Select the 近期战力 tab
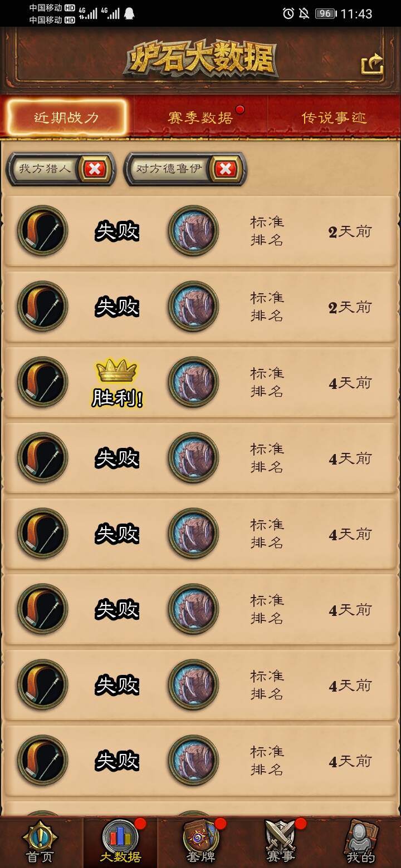This screenshot has height=868, width=401. pos(67,117)
